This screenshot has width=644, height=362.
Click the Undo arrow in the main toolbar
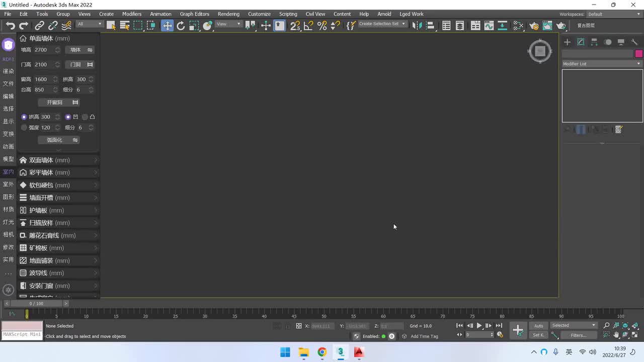coord(10,26)
